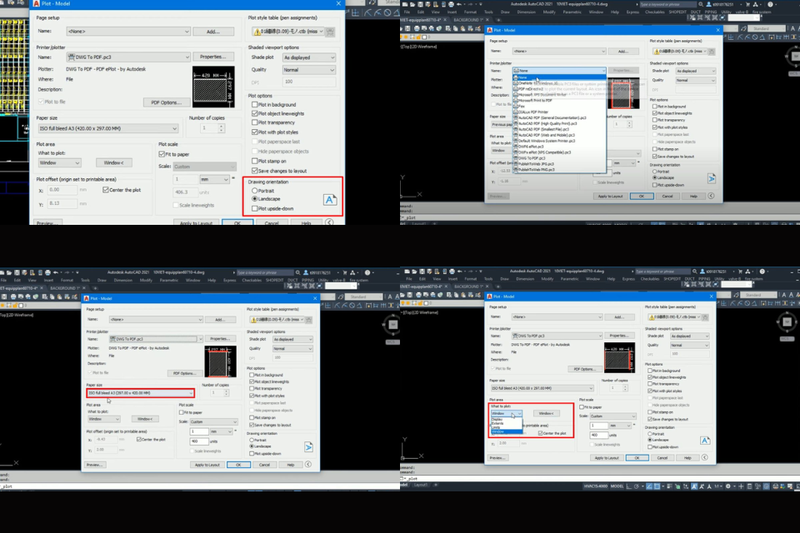This screenshot has height=533, width=800.
Task: Enable Plot in background in top-left dialog
Action: coord(255,105)
